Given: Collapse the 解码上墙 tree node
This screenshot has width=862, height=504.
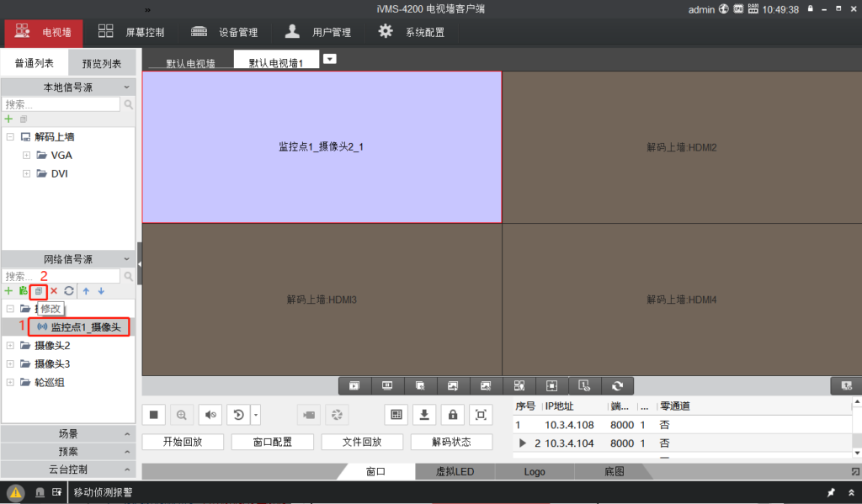Looking at the screenshot, I should [10, 136].
